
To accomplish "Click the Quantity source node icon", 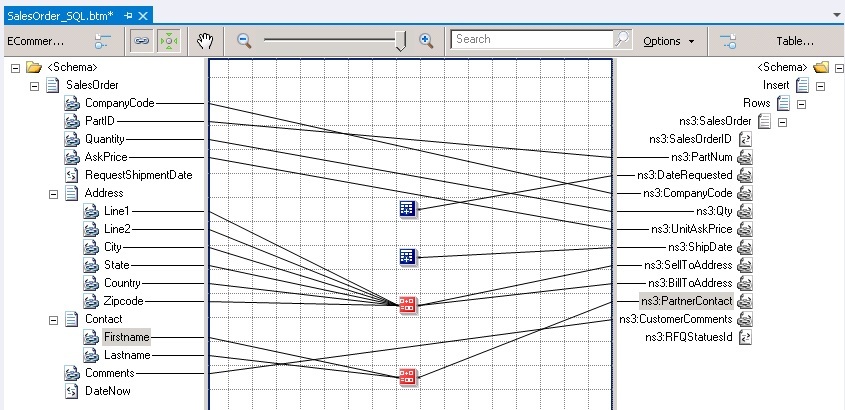I will 72,139.
